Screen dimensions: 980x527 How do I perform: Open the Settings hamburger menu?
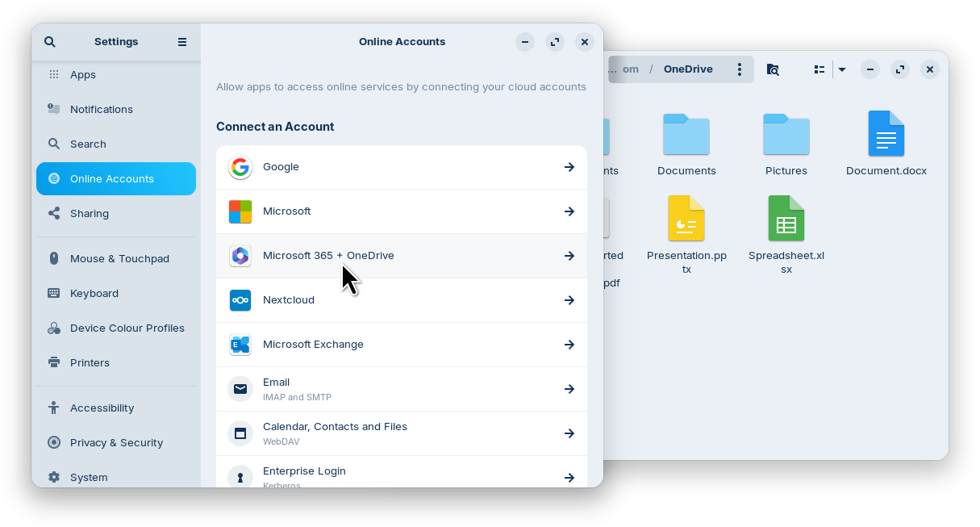(x=182, y=41)
